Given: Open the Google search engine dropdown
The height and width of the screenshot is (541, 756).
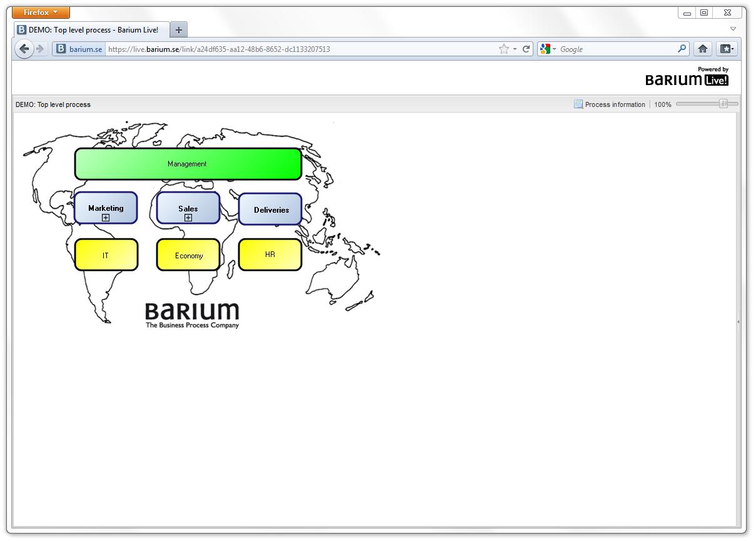Looking at the screenshot, I should 548,49.
